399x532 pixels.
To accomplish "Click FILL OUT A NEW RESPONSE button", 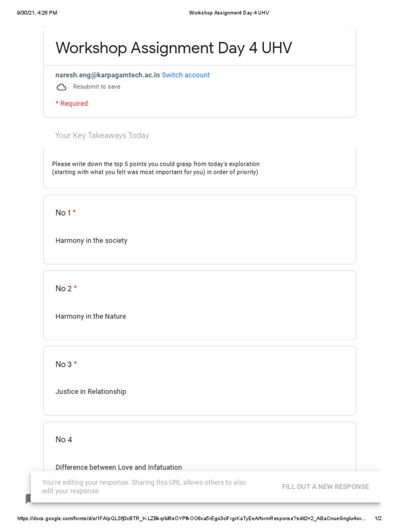I will coord(325,487).
